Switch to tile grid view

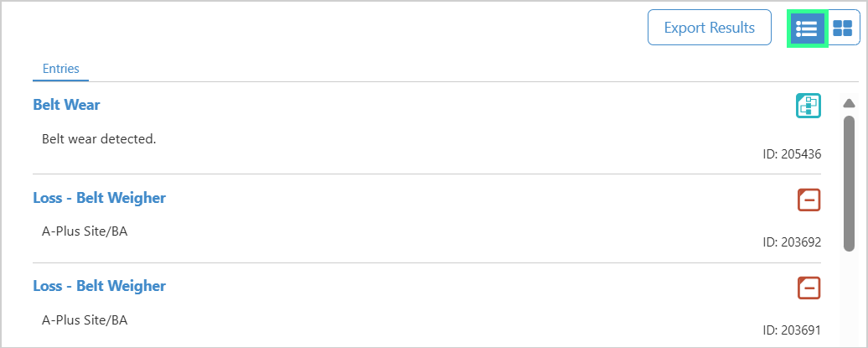coord(843,29)
